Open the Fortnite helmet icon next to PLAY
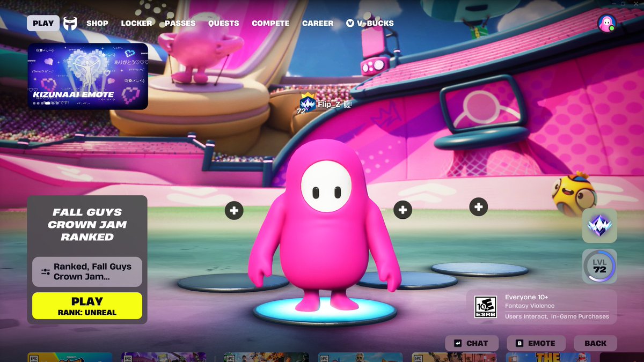This screenshot has height=362, width=644. 71,23
